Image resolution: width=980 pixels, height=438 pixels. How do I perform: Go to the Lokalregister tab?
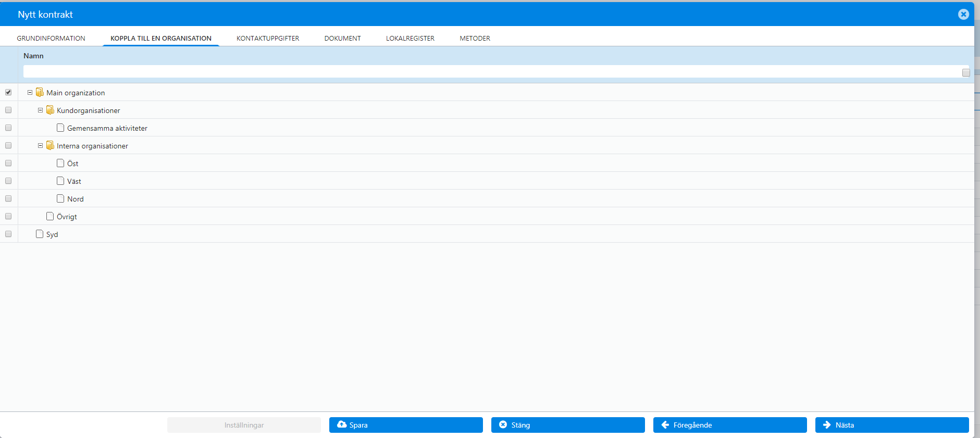click(410, 38)
